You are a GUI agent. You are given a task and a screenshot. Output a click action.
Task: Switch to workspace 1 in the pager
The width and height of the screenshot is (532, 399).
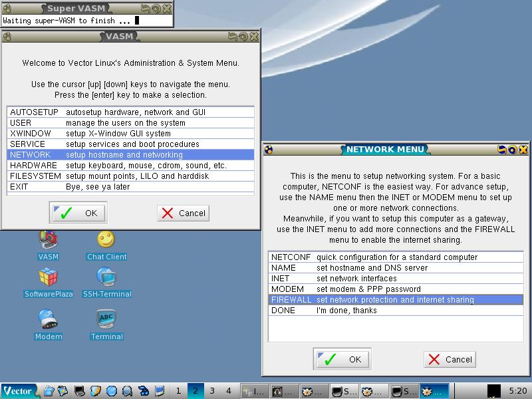(x=179, y=391)
